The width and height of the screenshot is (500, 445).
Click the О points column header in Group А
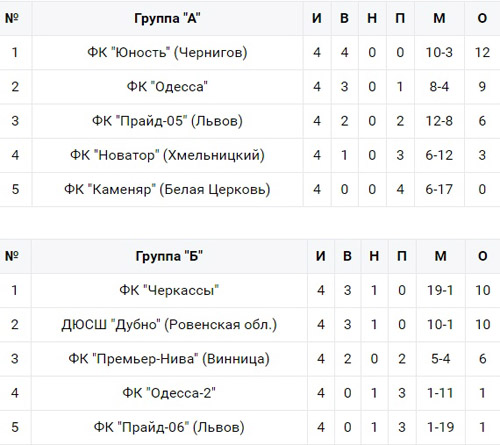[x=482, y=18]
